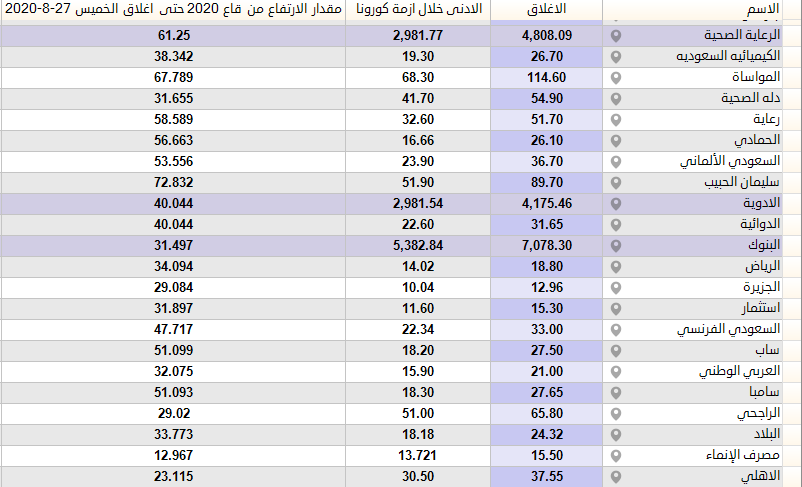The width and height of the screenshot is (802, 487).
Task: Click the marker icon beside الادوية
Action: [x=616, y=204]
